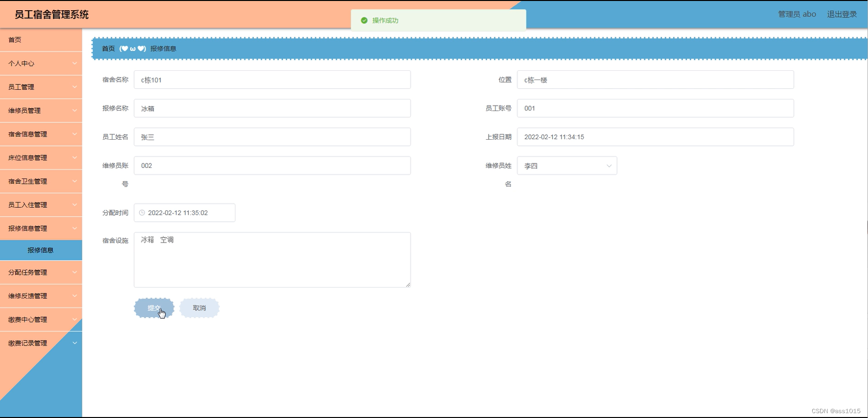The width and height of the screenshot is (868, 418).
Task: Click the 员工宿舍管理系统 title
Action: click(x=51, y=15)
